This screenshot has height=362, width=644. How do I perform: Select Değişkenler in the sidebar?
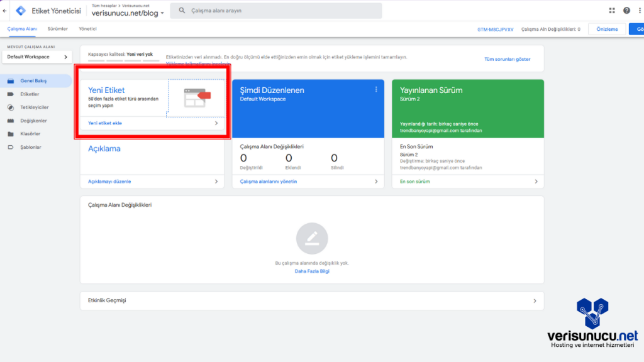(34, 121)
